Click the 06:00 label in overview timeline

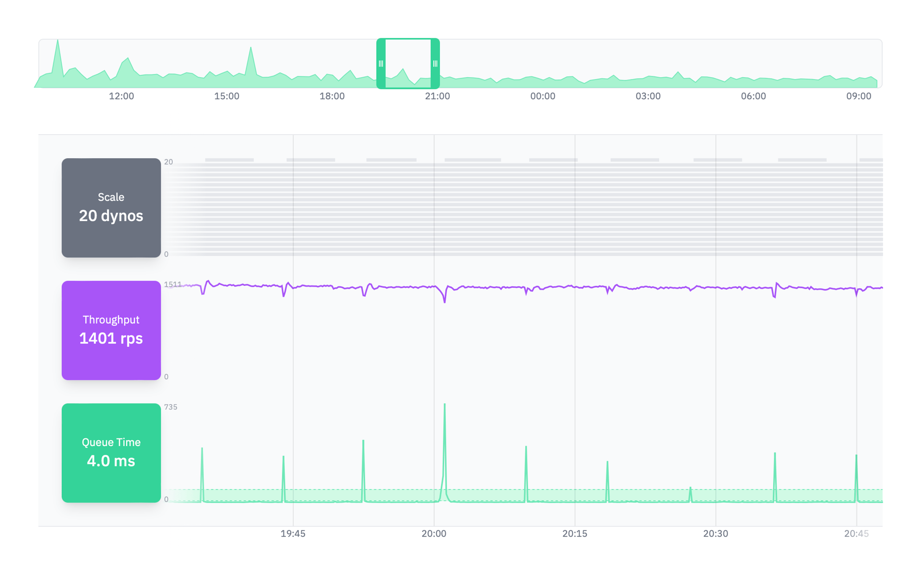coord(753,96)
